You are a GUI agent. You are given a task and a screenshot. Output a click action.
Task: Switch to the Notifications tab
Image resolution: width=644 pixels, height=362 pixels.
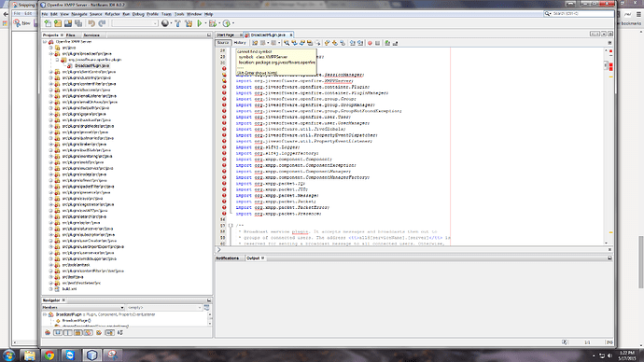click(227, 258)
